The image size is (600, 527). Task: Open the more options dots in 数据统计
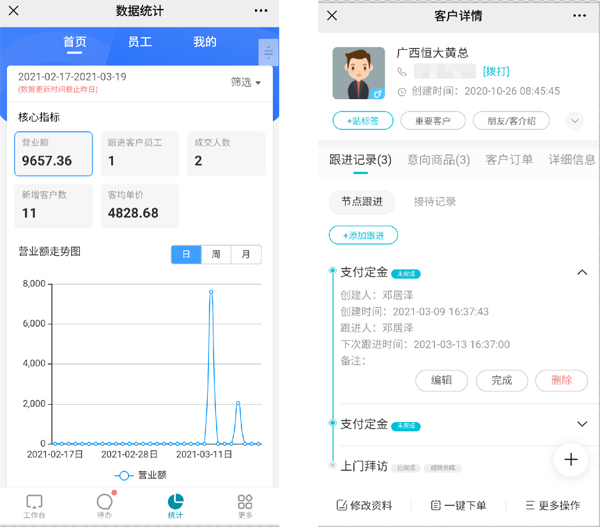[261, 11]
